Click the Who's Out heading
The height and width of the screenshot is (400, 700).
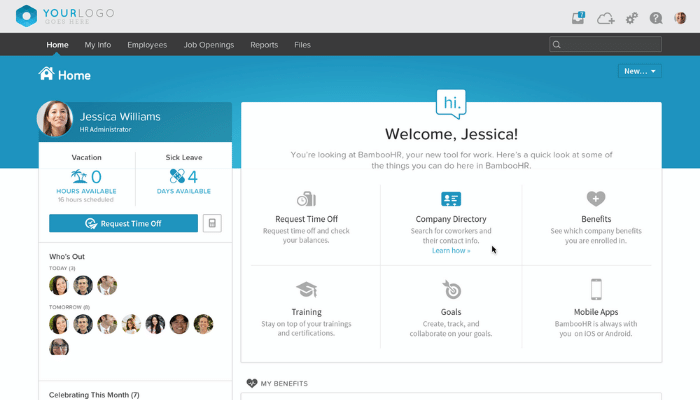(67, 257)
